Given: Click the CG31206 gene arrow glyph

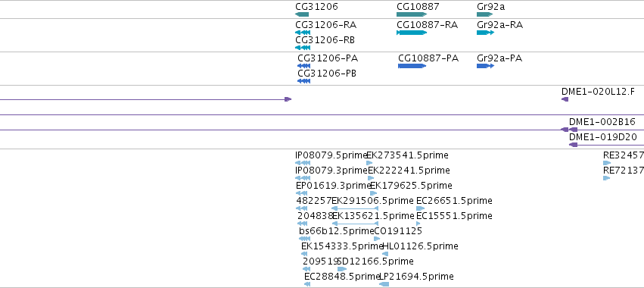Looking at the screenshot, I should click(x=302, y=14).
